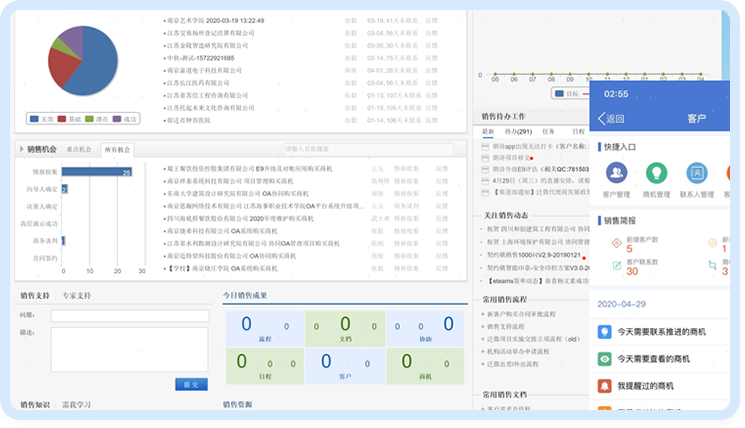Screen dimensions: 745x428
Task: Switch to 待办(291) tab
Action: coord(516,131)
